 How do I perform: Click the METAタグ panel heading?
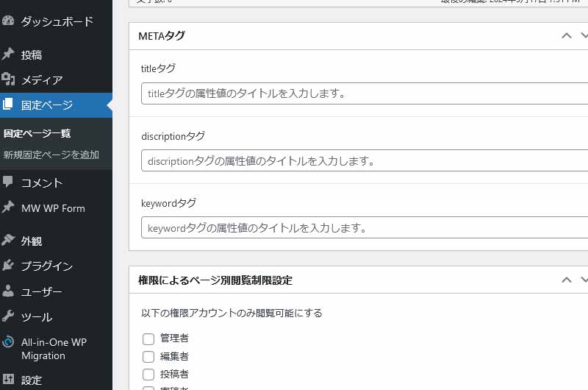(162, 36)
